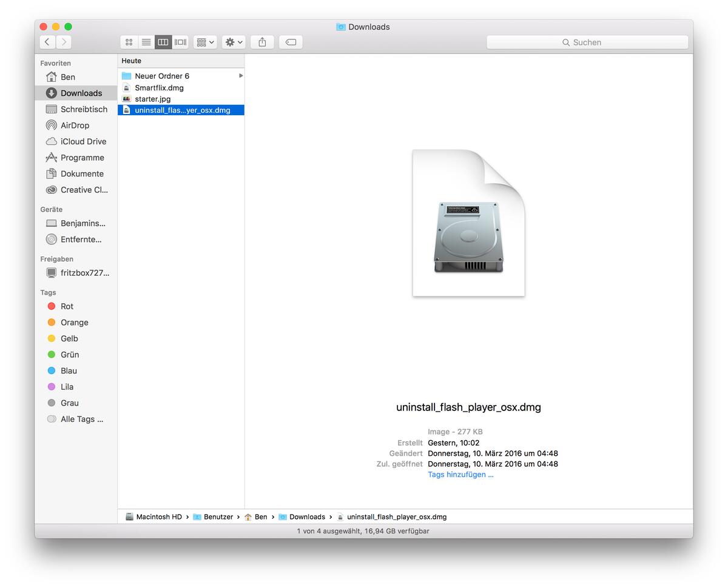Open the arrange items dropdown

205,42
